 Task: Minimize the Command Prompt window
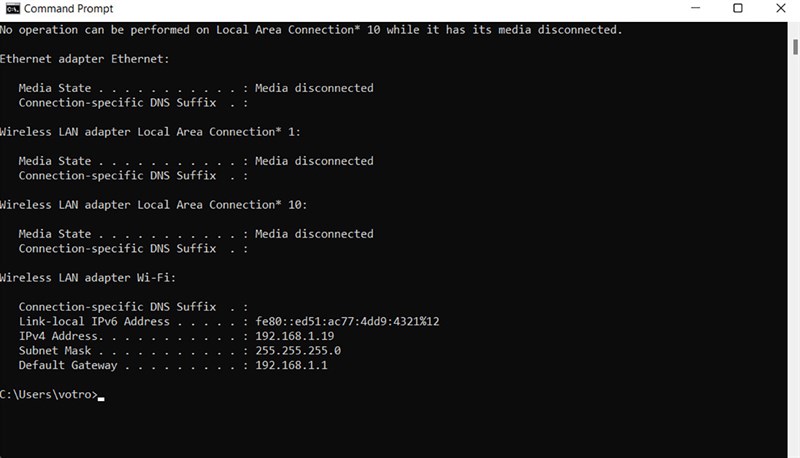[692, 9]
